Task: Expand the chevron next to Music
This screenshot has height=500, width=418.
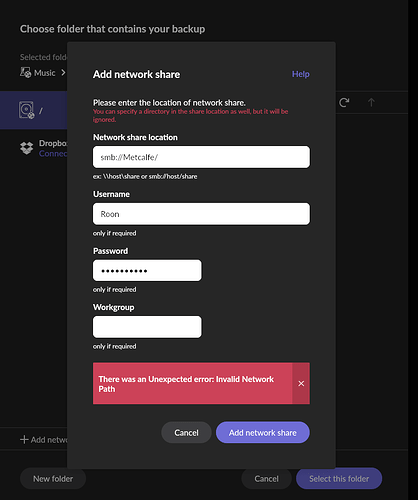Action: [63, 72]
